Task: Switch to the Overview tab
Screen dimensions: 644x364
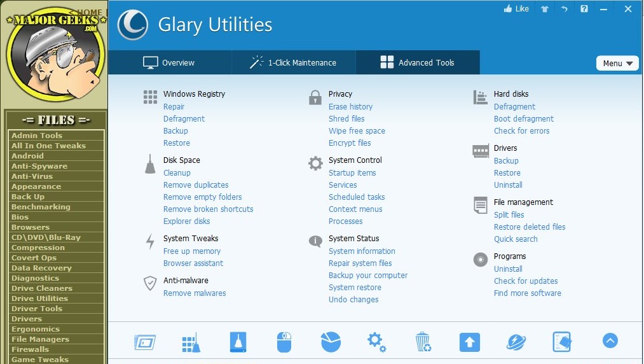Action: [x=170, y=62]
